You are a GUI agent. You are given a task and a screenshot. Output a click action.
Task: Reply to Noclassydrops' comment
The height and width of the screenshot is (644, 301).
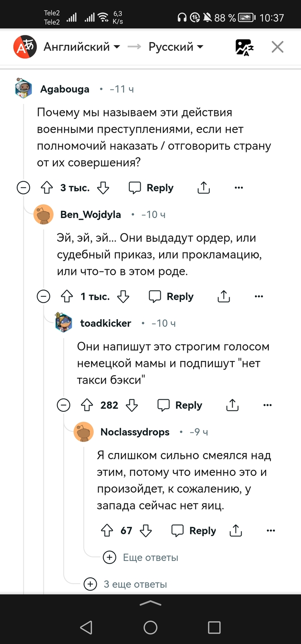(x=193, y=531)
